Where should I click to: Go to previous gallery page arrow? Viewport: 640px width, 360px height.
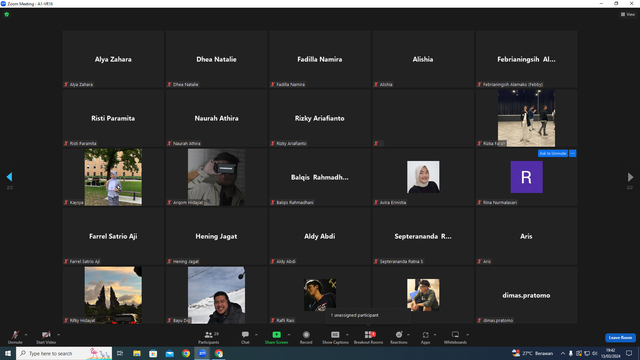[x=9, y=177]
